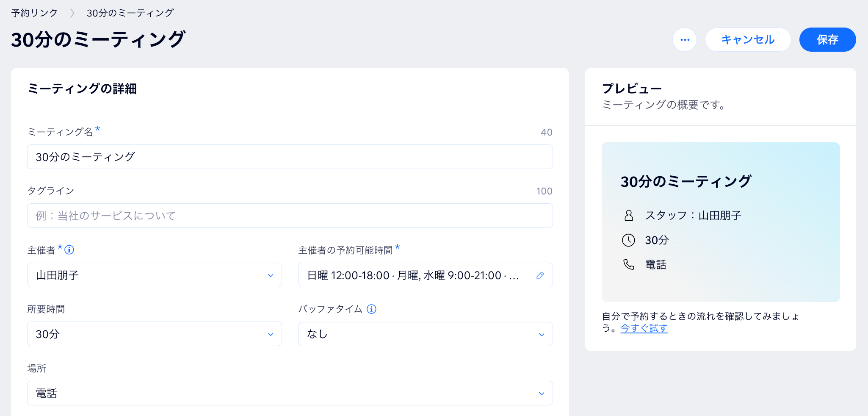Save the meeting with the 保存 button
The height and width of the screenshot is (416, 868).
(x=827, y=39)
